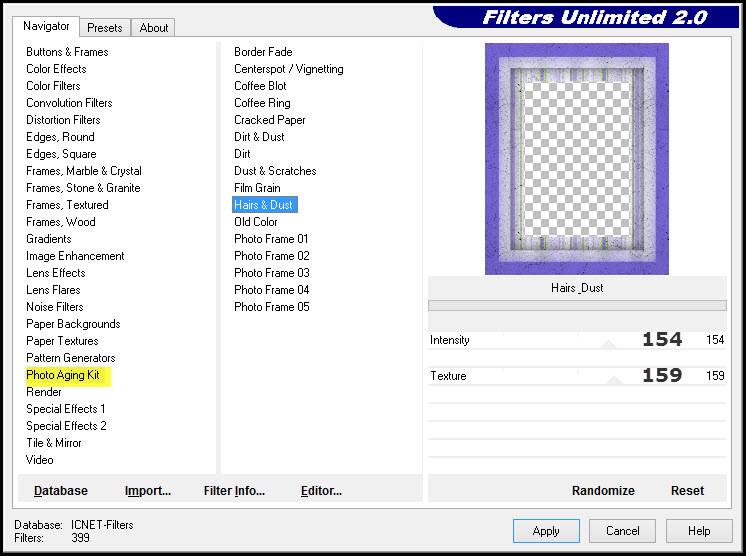The height and width of the screenshot is (556, 746).
Task: Choose Frames, Marble & Crystal
Action: coord(84,171)
